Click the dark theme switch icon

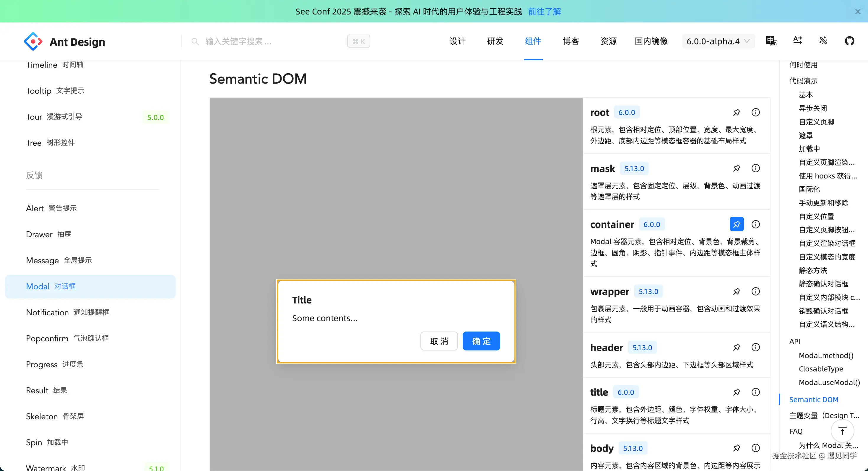point(823,41)
